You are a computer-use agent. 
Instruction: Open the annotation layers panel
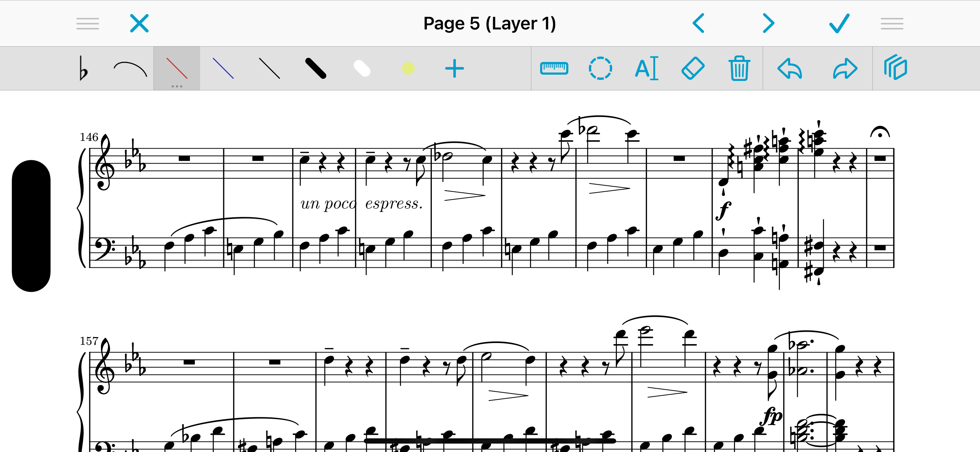(896, 67)
